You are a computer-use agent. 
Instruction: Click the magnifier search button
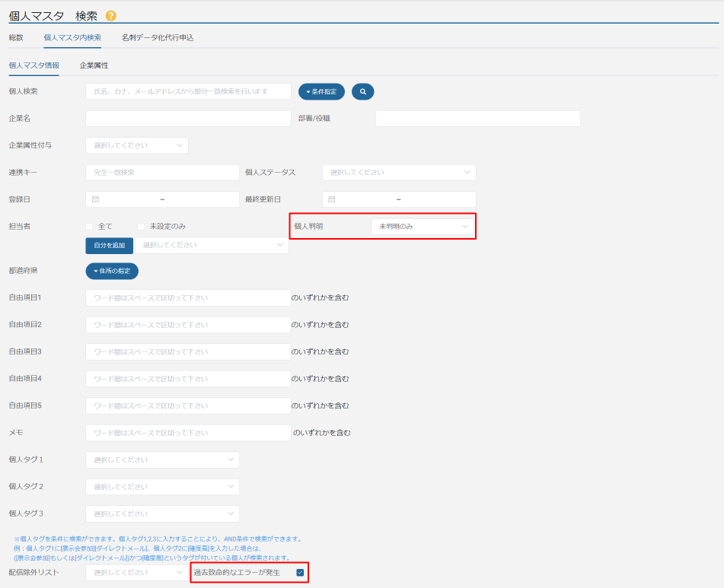[362, 91]
